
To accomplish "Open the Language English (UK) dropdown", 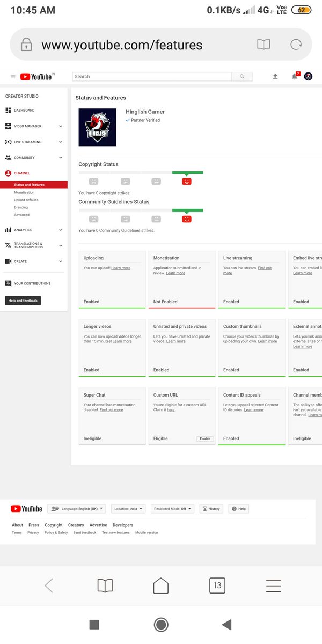I will pyautogui.click(x=77, y=509).
